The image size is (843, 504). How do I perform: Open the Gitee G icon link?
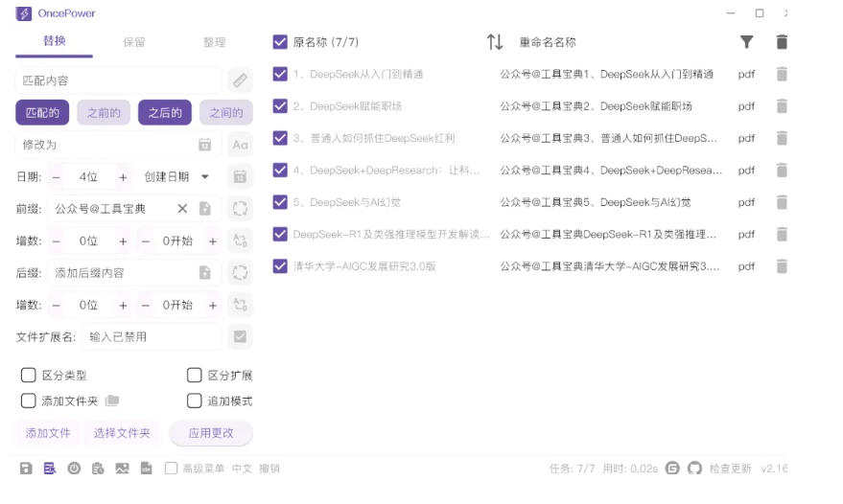coord(672,469)
